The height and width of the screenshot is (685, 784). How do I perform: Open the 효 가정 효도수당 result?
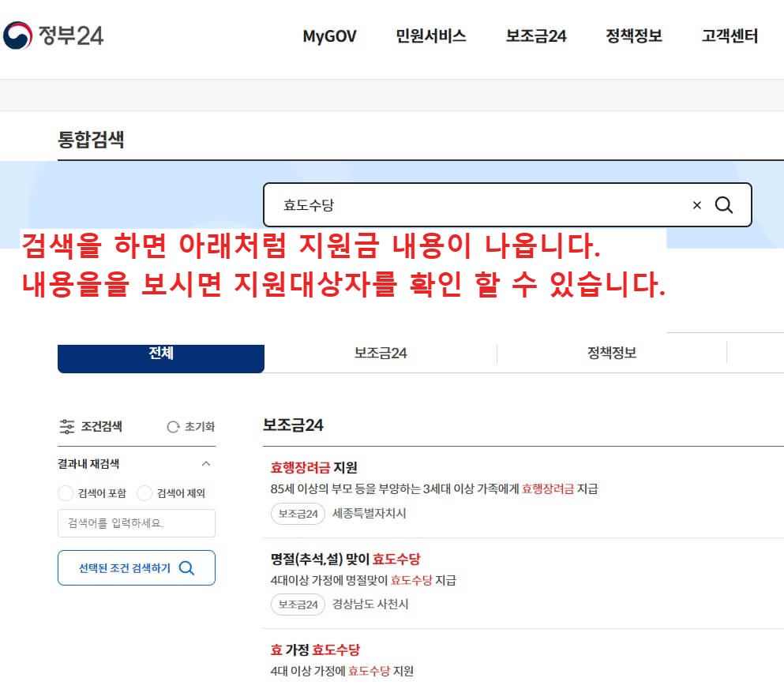(x=315, y=650)
